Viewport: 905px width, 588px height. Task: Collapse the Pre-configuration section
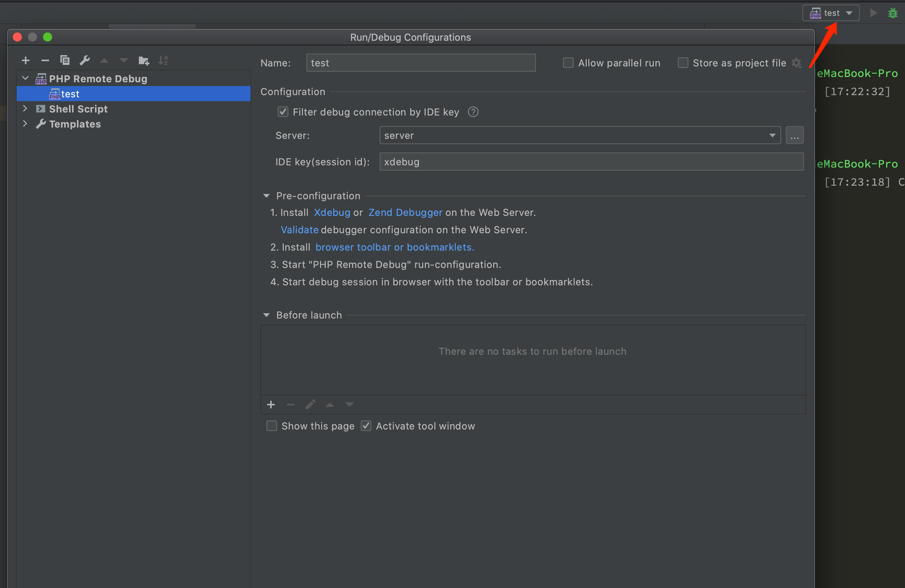[266, 196]
